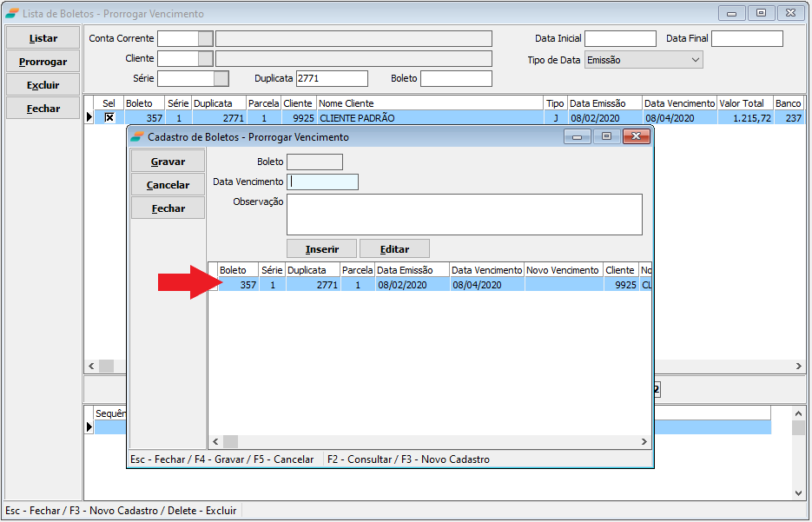Click the Observação text area
The width and height of the screenshot is (812, 522).
click(x=464, y=214)
